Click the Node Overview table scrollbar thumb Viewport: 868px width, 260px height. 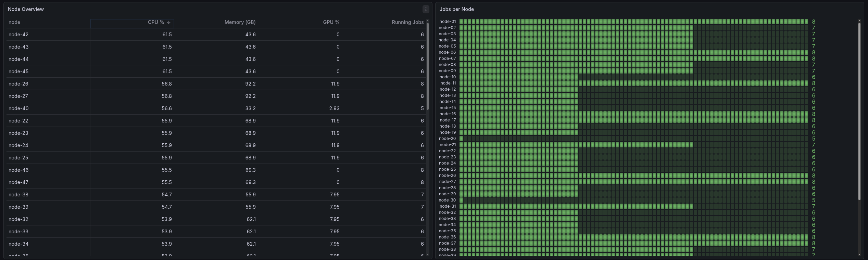click(x=427, y=66)
